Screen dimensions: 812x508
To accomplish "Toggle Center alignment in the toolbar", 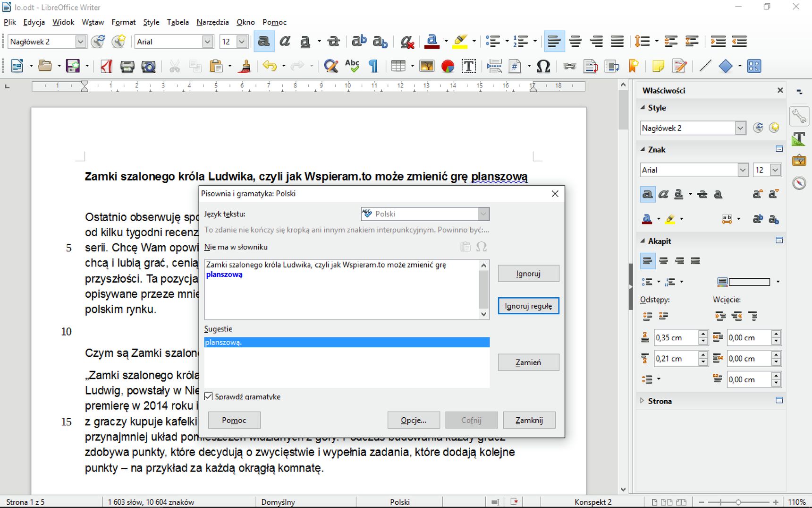I will coord(575,42).
